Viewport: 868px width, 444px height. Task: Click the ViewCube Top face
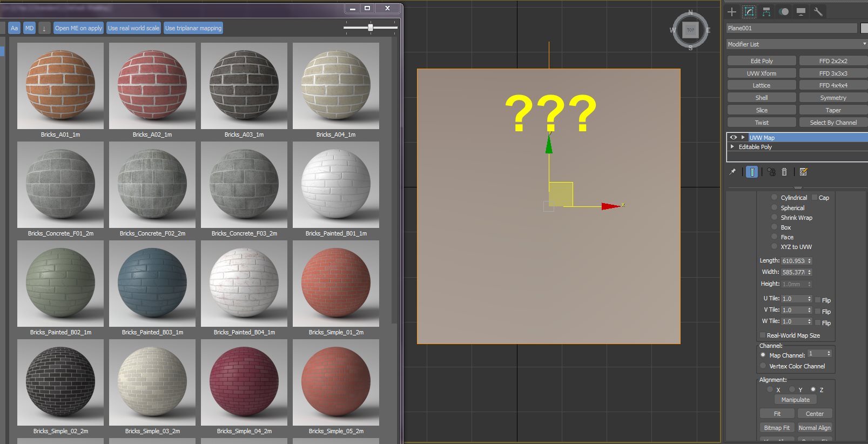point(690,30)
